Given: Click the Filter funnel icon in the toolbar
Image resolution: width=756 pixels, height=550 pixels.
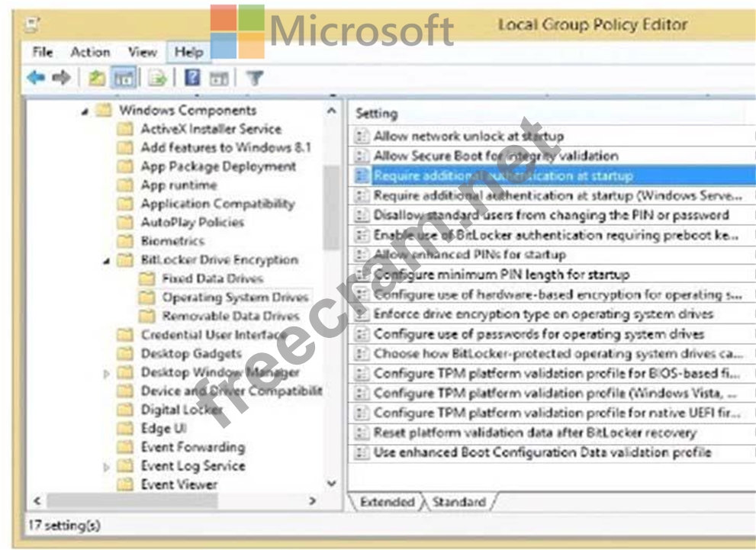Looking at the screenshot, I should 255,78.
